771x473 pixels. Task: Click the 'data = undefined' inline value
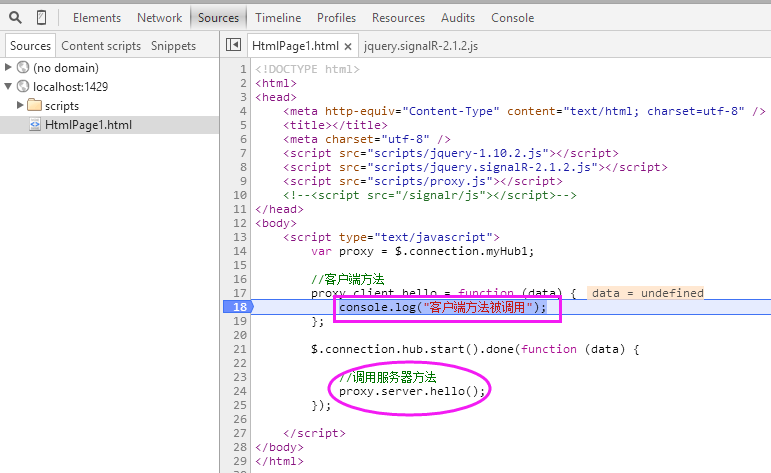point(646,293)
